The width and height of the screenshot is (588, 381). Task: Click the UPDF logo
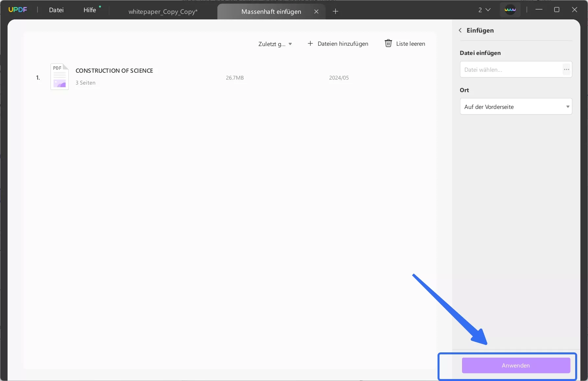18,10
